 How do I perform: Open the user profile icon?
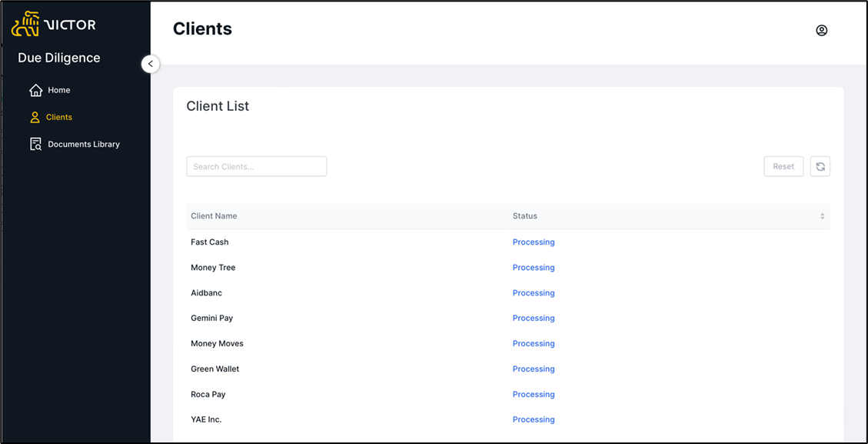click(x=821, y=31)
